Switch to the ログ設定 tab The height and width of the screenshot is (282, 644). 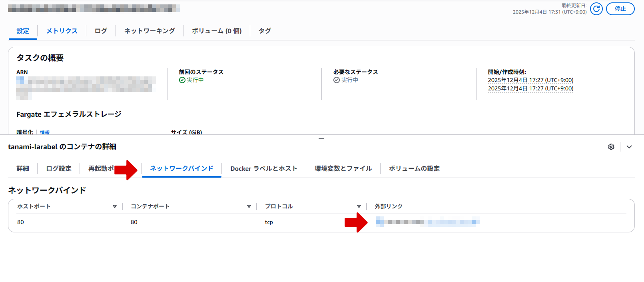58,168
